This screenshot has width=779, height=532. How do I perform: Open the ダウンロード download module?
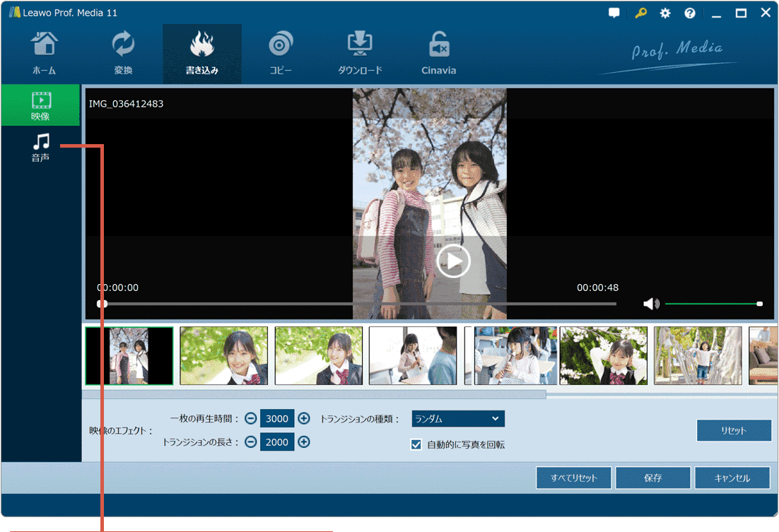coord(360,53)
